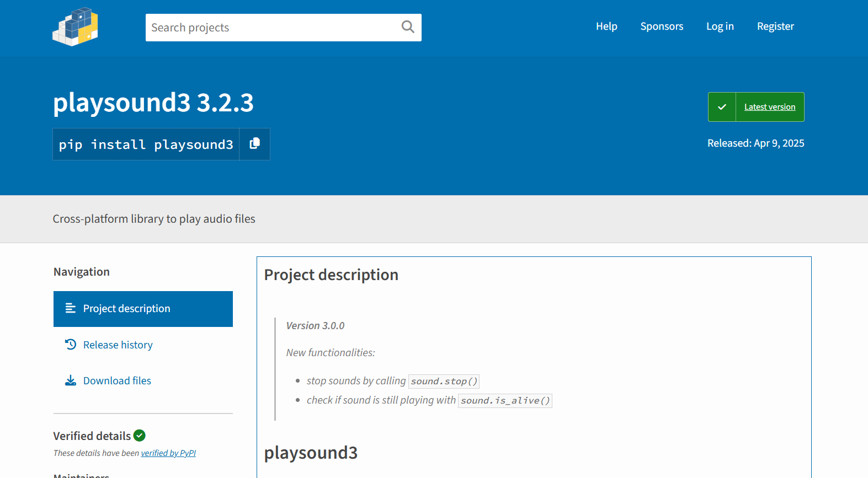Select the Project description tab
This screenshot has width=868, height=478.
[x=126, y=309]
